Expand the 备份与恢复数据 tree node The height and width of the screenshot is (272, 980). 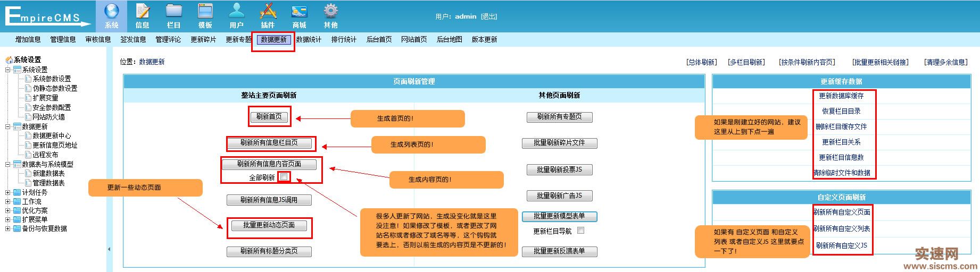click(x=7, y=228)
